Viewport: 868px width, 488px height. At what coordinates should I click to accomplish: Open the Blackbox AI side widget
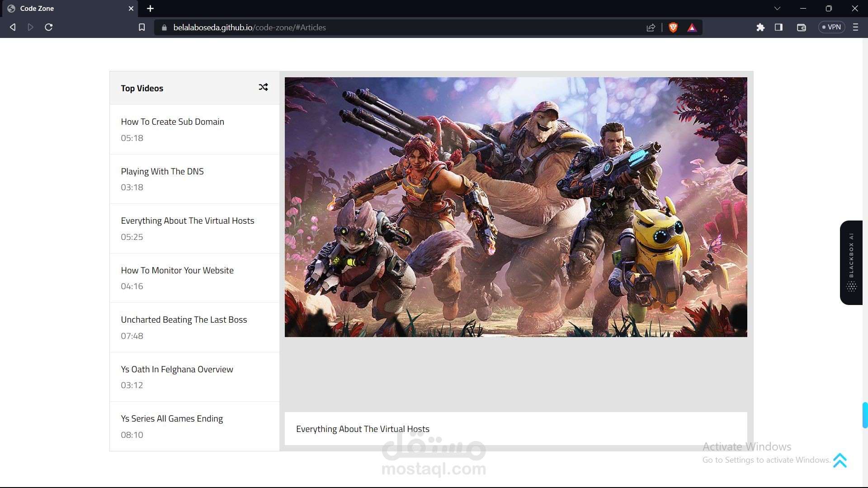851,263
